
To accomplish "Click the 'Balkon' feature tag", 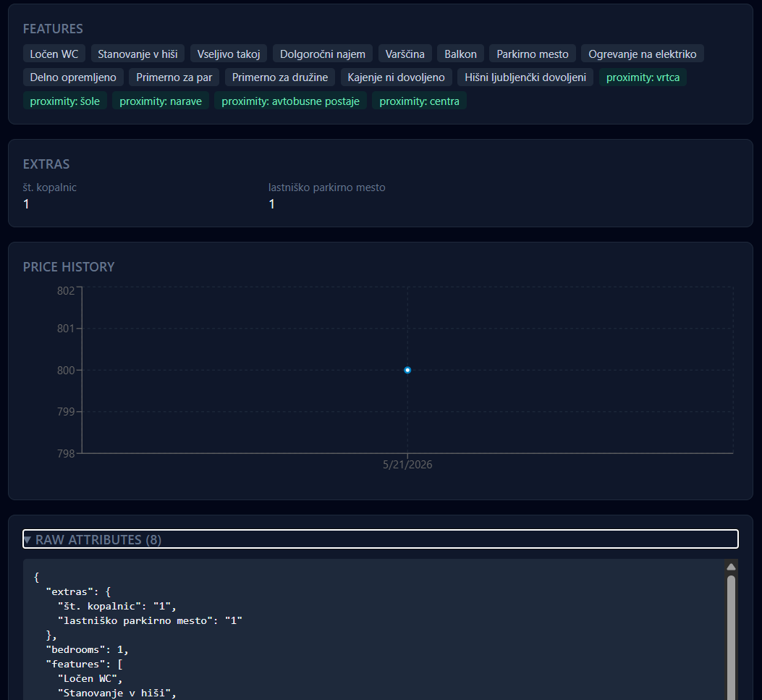I will pyautogui.click(x=460, y=54).
